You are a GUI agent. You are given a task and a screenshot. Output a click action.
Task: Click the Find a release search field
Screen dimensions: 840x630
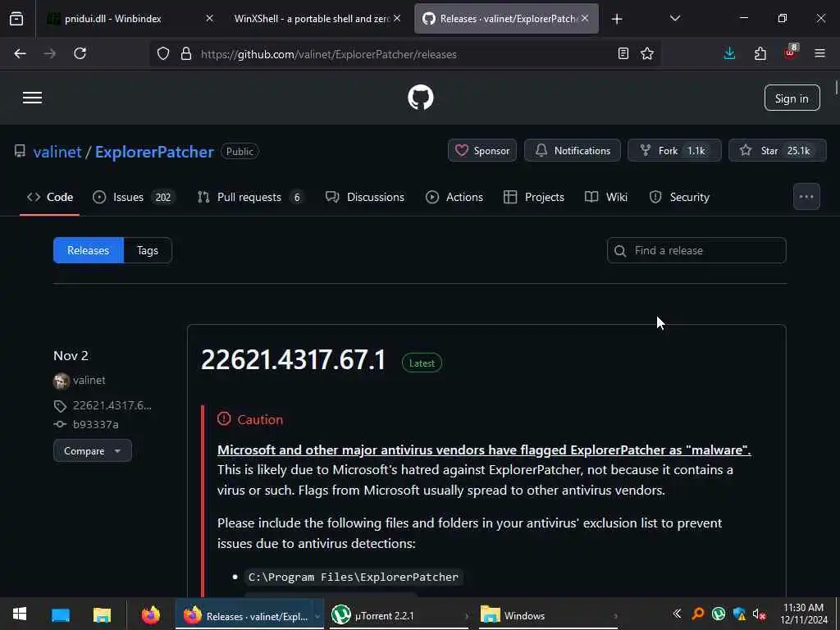click(696, 250)
